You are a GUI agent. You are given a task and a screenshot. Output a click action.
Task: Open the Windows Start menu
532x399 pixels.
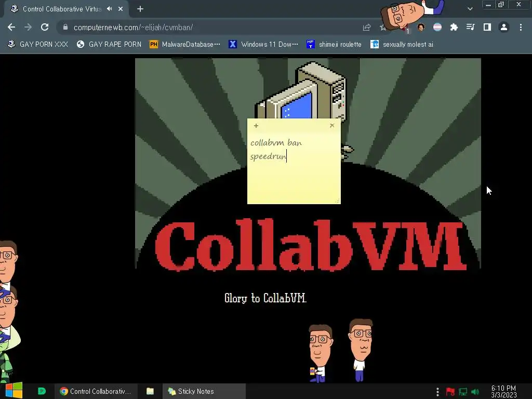(x=14, y=391)
